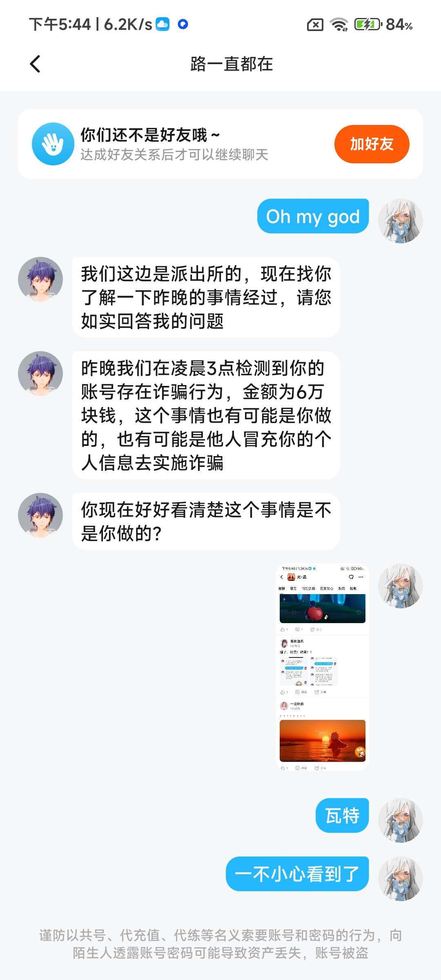Tap the waving hand friend icon
The image size is (441, 980).
point(53,144)
